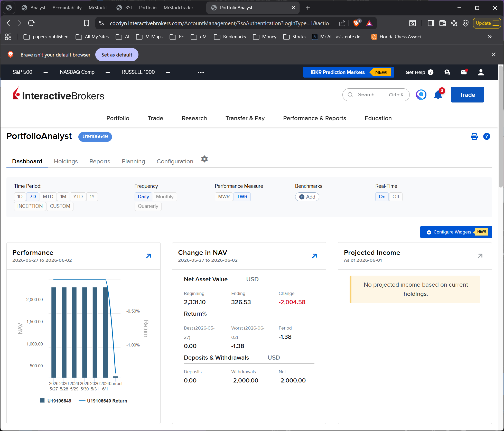Select the 1D time period

coord(20,197)
